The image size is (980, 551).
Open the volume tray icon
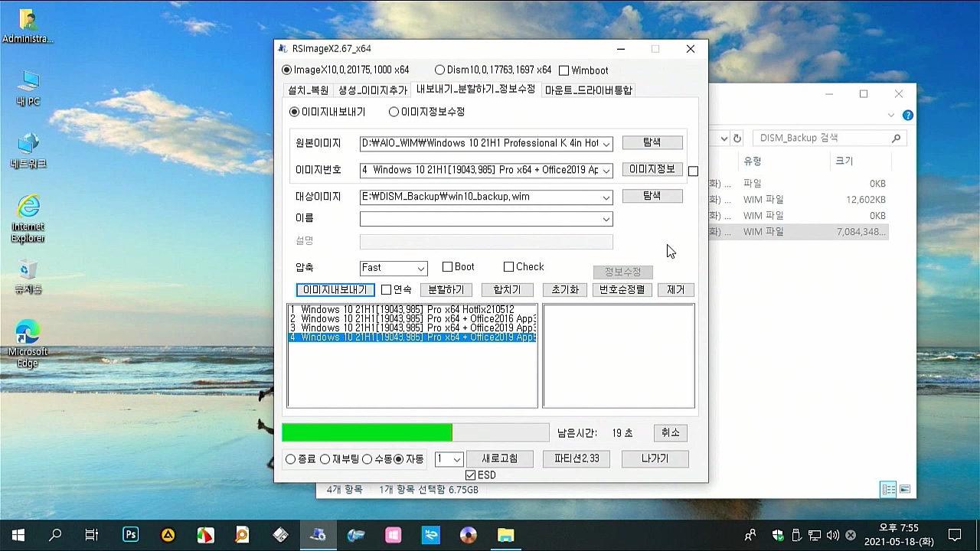832,536
